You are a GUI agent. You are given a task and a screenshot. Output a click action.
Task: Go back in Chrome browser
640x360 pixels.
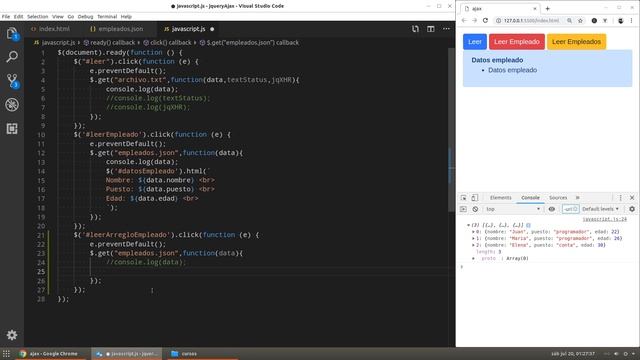pyautogui.click(x=464, y=20)
